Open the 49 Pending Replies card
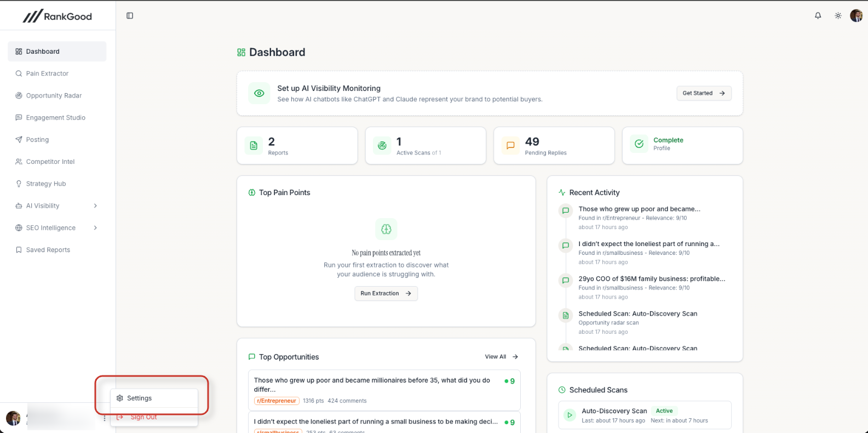 coord(554,146)
